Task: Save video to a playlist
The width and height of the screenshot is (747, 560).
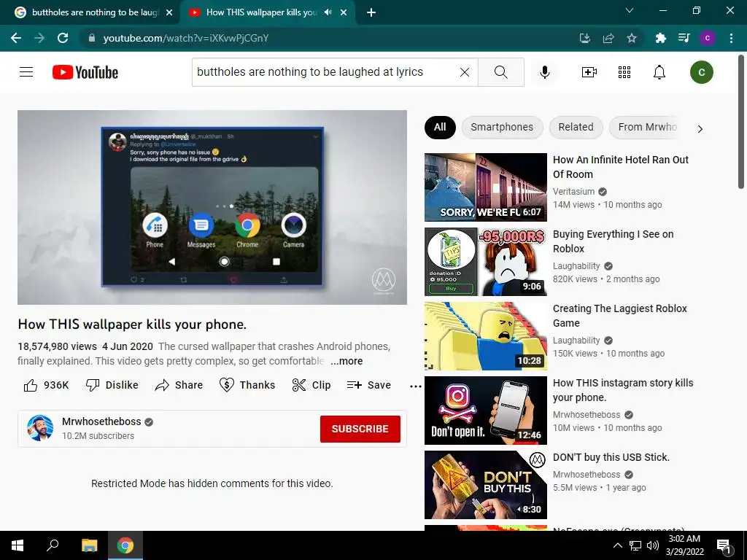Action: 368,385
